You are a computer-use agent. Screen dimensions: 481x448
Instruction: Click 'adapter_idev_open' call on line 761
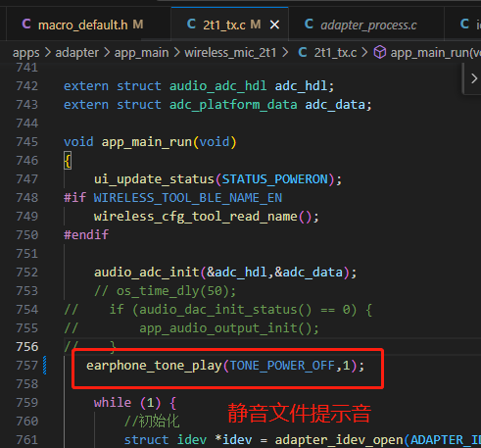339,440
